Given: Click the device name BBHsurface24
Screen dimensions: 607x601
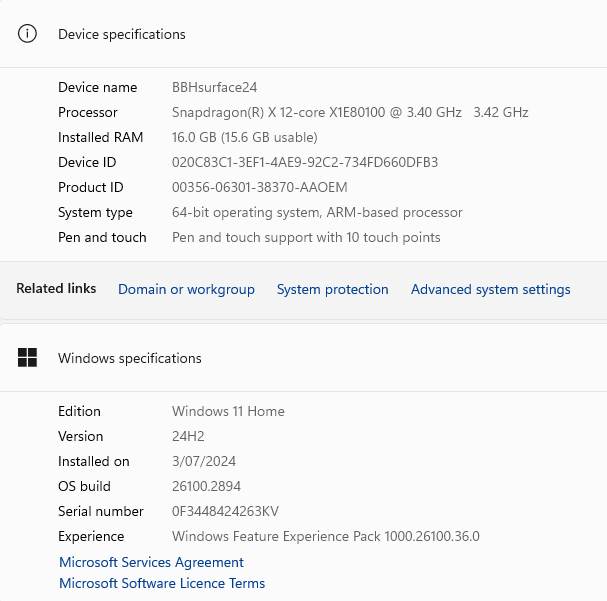Looking at the screenshot, I should click(x=215, y=88).
